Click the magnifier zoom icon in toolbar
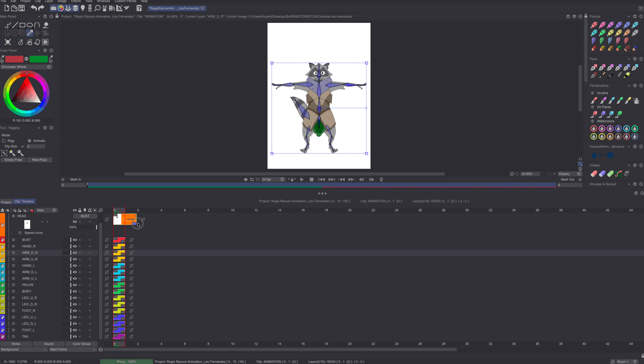 point(97,8)
